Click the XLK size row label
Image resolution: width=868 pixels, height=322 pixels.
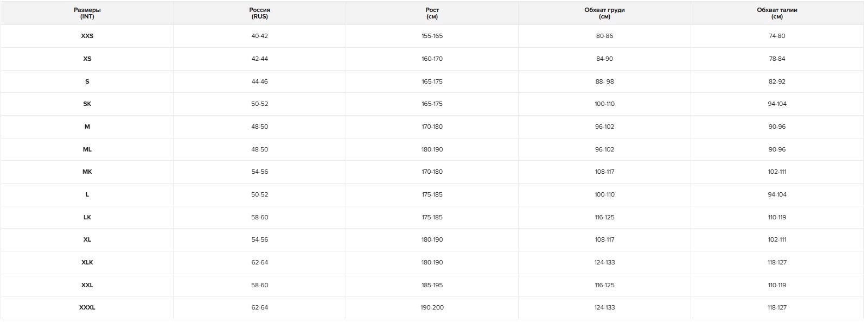coord(87,262)
